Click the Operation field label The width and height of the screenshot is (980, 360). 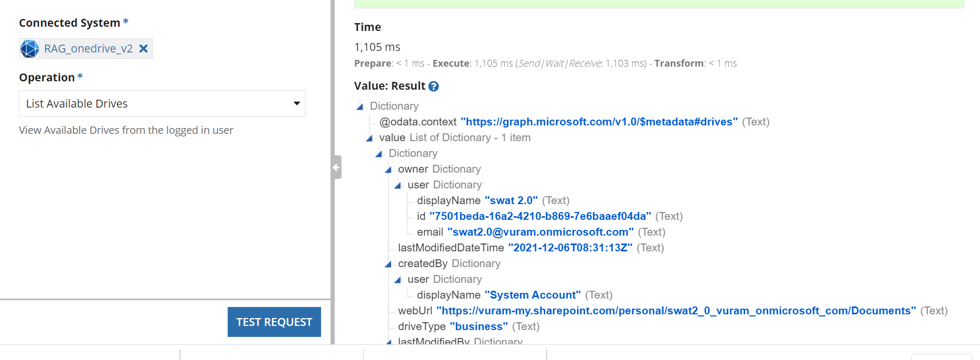coord(47,78)
